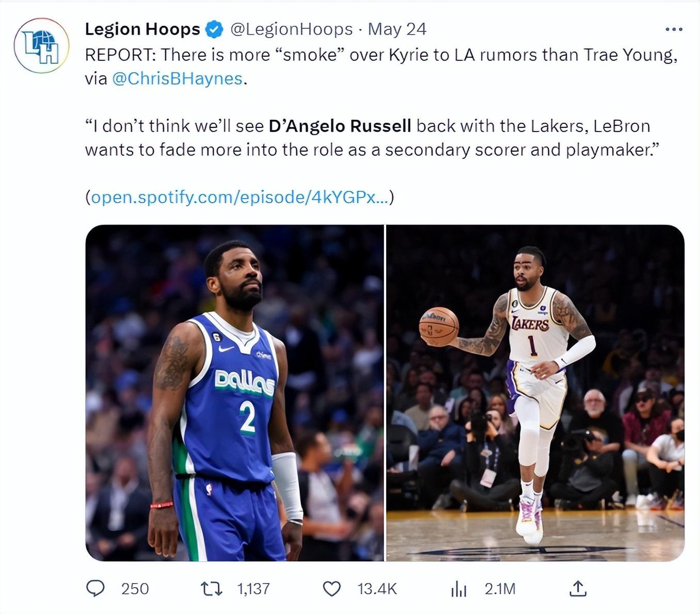Click the 250 replies count
Screen dimensions: 700x614
[x=135, y=589]
